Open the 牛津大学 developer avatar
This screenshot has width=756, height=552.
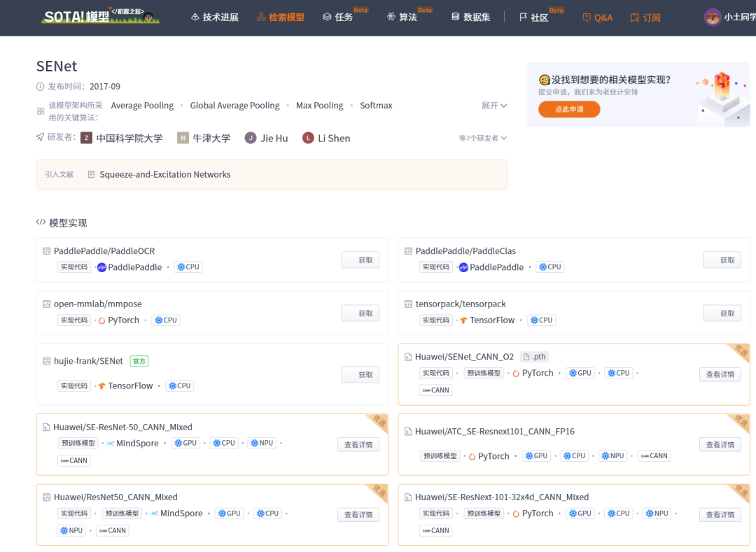click(183, 139)
